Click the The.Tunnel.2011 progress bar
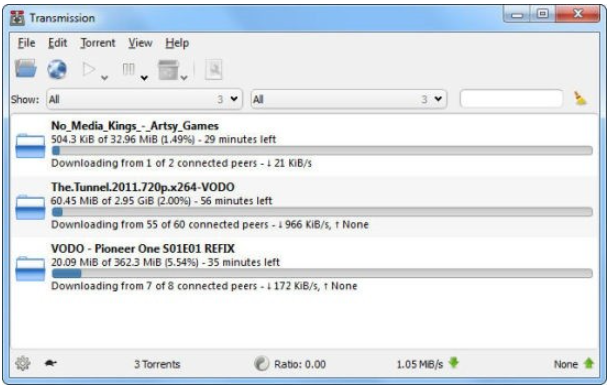The width and height of the screenshot is (609, 387). [322, 212]
